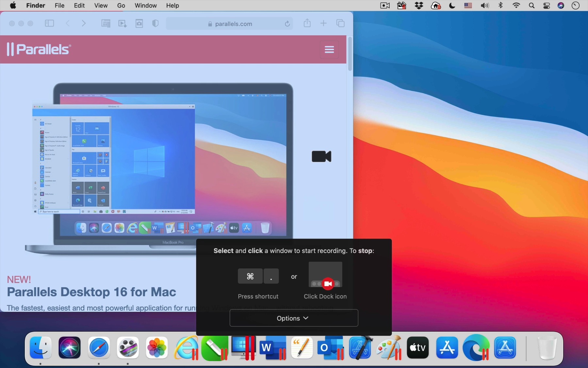Open the Window menu
The height and width of the screenshot is (368, 588).
tap(145, 6)
